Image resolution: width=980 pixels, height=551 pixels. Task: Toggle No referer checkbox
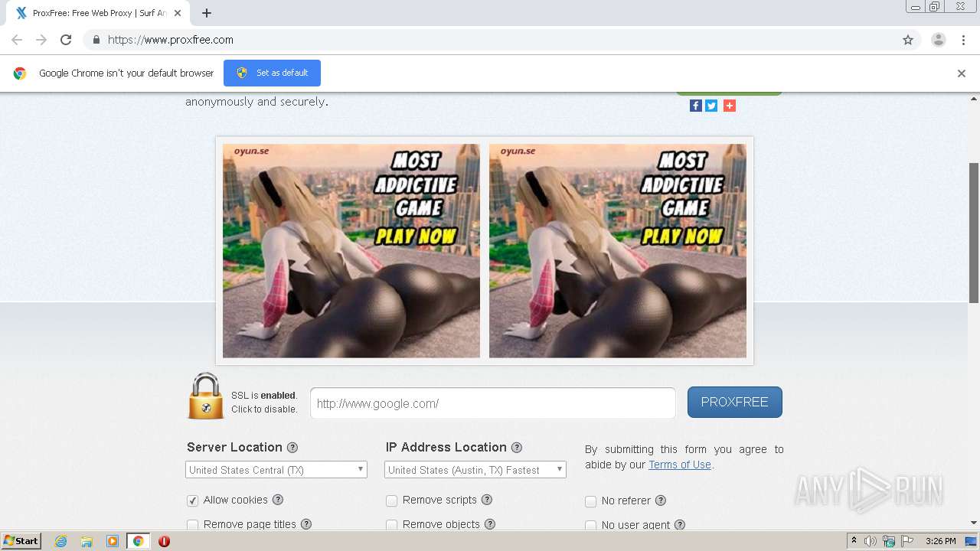(591, 501)
